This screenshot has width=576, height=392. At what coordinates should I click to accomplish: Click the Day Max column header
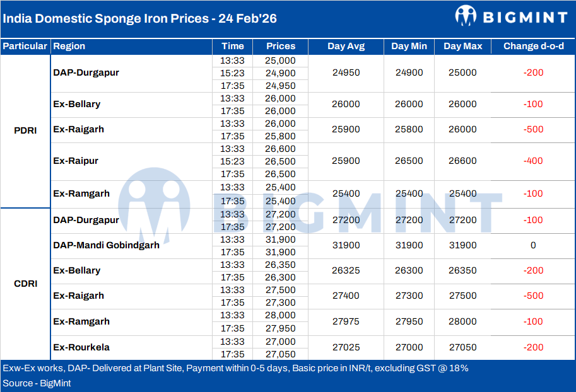(x=462, y=46)
